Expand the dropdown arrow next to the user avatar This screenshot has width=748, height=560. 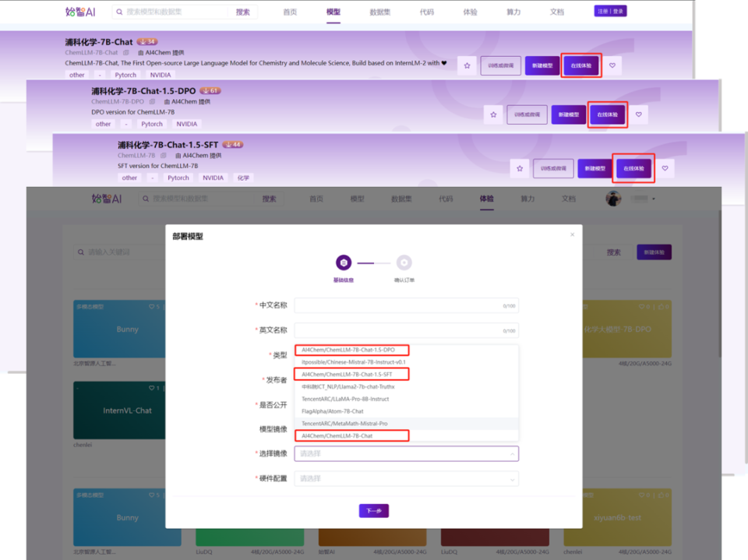tap(654, 199)
